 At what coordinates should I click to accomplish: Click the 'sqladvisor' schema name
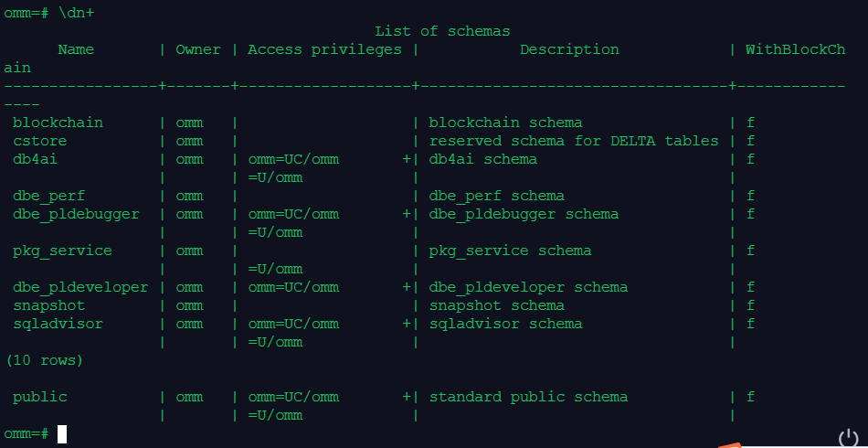pyautogui.click(x=58, y=324)
